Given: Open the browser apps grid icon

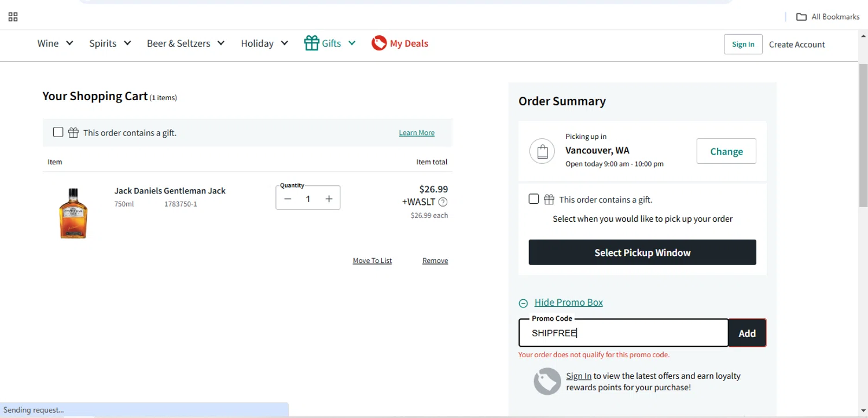Looking at the screenshot, I should pos(13,17).
